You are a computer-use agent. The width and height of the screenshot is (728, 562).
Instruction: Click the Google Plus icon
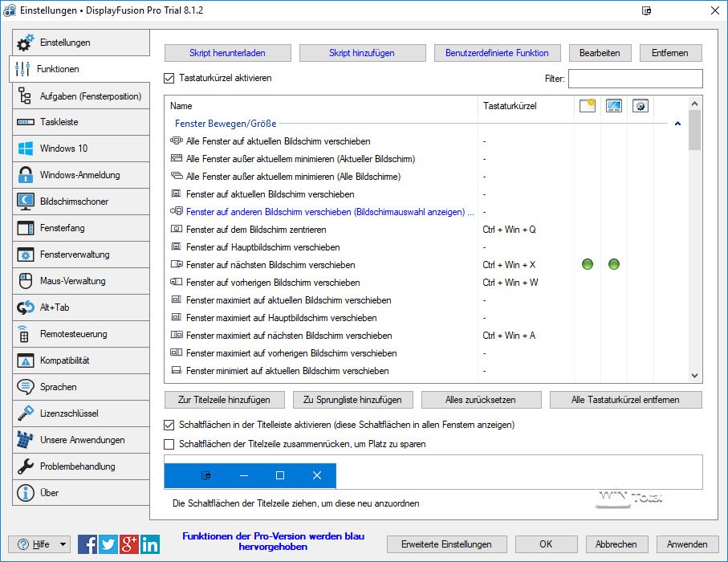129,544
